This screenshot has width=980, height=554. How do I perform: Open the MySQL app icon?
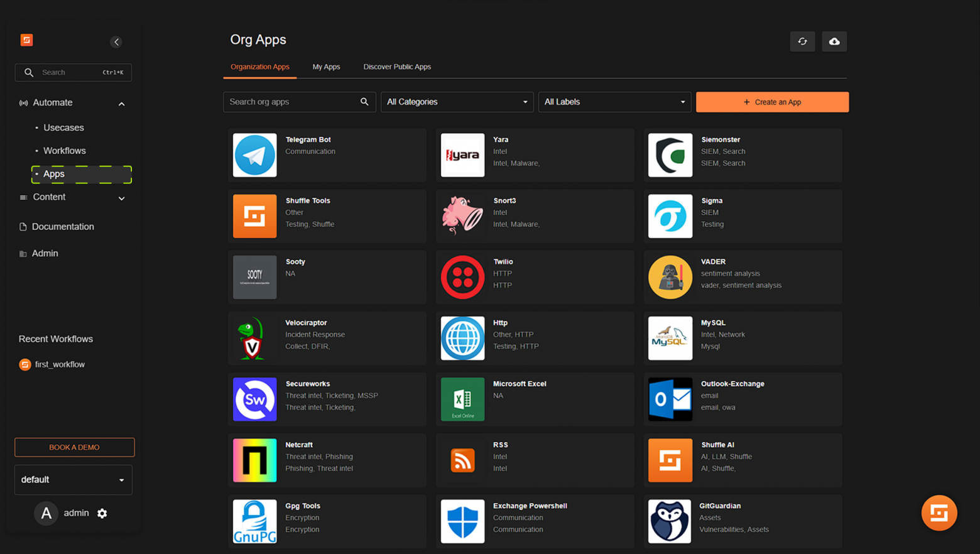(x=670, y=338)
